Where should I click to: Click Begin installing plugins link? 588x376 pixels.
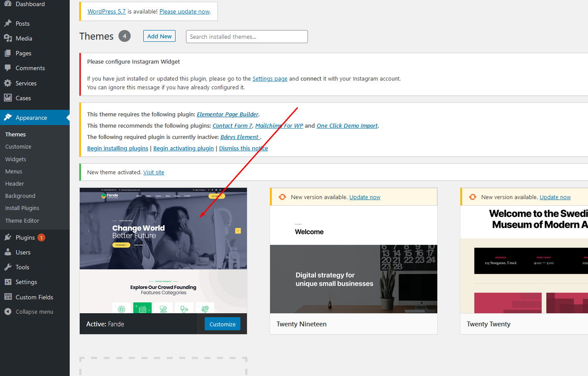pos(118,148)
